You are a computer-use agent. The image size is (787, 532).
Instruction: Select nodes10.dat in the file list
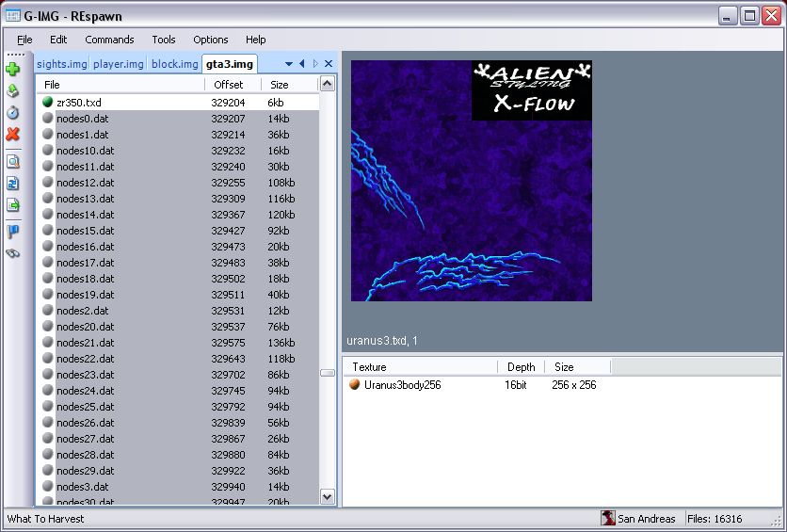coord(178,150)
